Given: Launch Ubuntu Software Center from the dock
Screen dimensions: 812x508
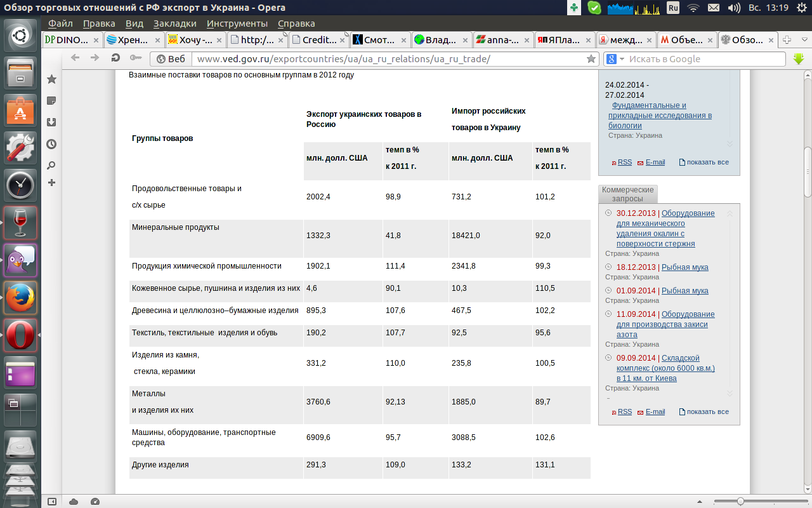Looking at the screenshot, I should pyautogui.click(x=21, y=110).
